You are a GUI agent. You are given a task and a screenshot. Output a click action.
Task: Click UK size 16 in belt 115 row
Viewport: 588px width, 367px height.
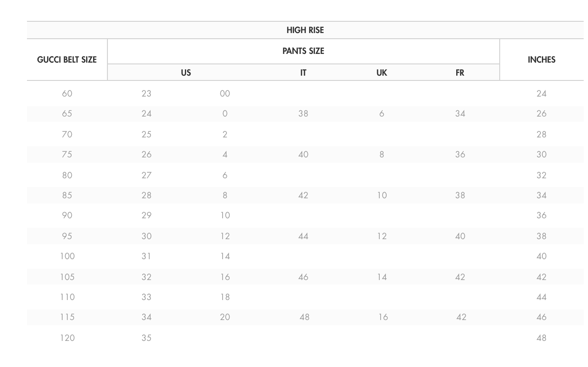(383, 317)
